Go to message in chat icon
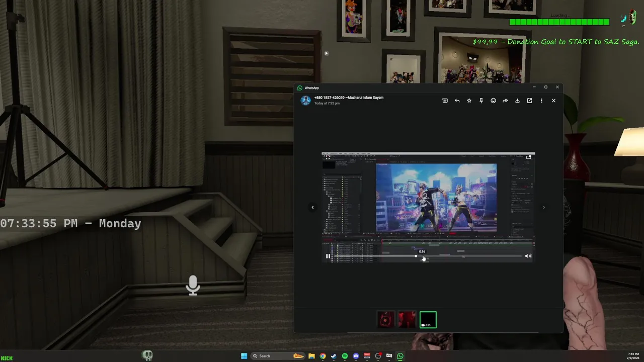Image resolution: width=644 pixels, height=362 pixels. pos(445,101)
